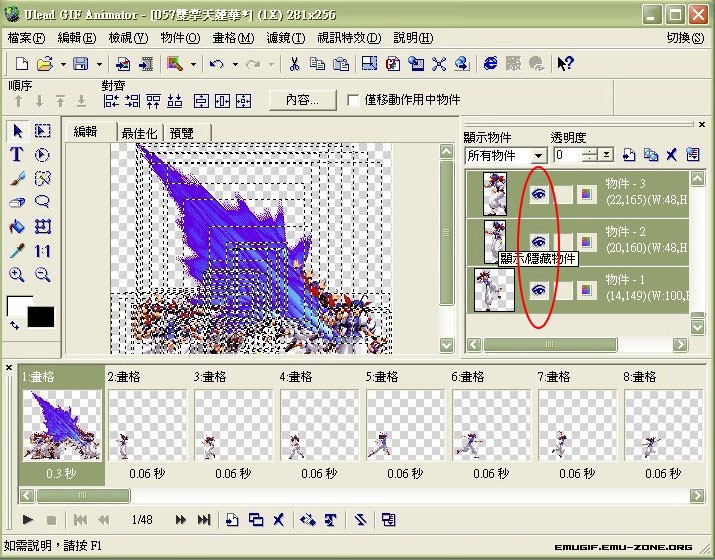Image resolution: width=715 pixels, height=560 pixels.
Task: Click the Play animation button
Action: (x=28, y=519)
